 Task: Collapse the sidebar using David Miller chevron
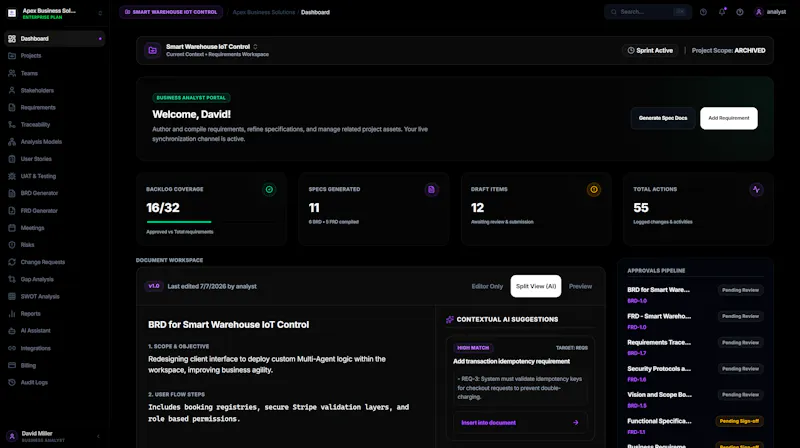pyautogui.click(x=98, y=436)
